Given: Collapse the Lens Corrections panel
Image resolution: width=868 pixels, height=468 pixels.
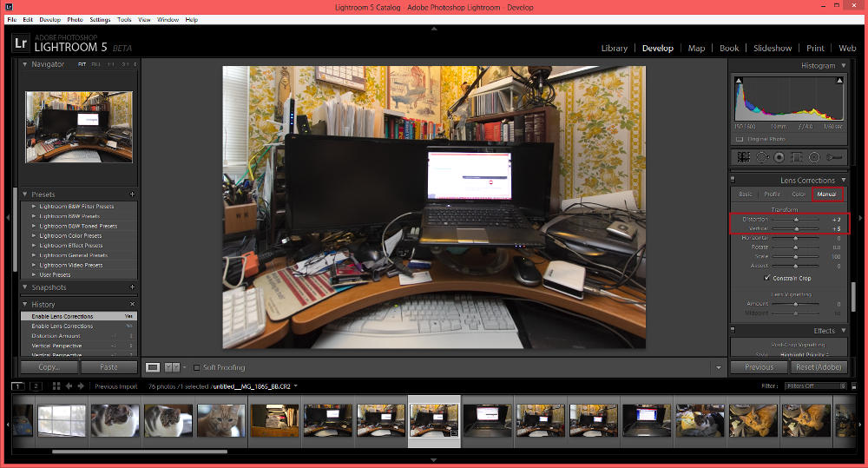Looking at the screenshot, I should coord(844,180).
